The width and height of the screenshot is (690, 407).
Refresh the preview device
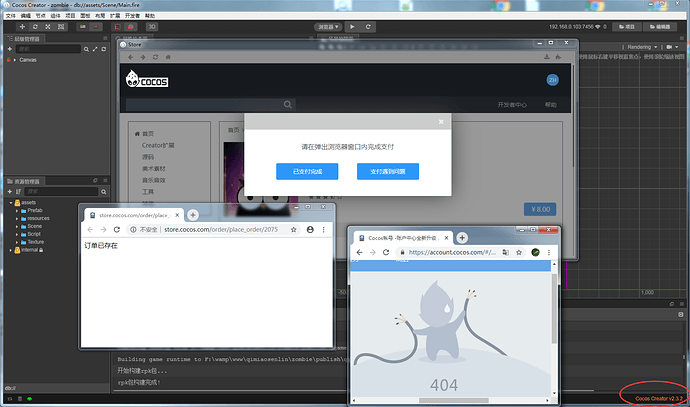[368, 27]
